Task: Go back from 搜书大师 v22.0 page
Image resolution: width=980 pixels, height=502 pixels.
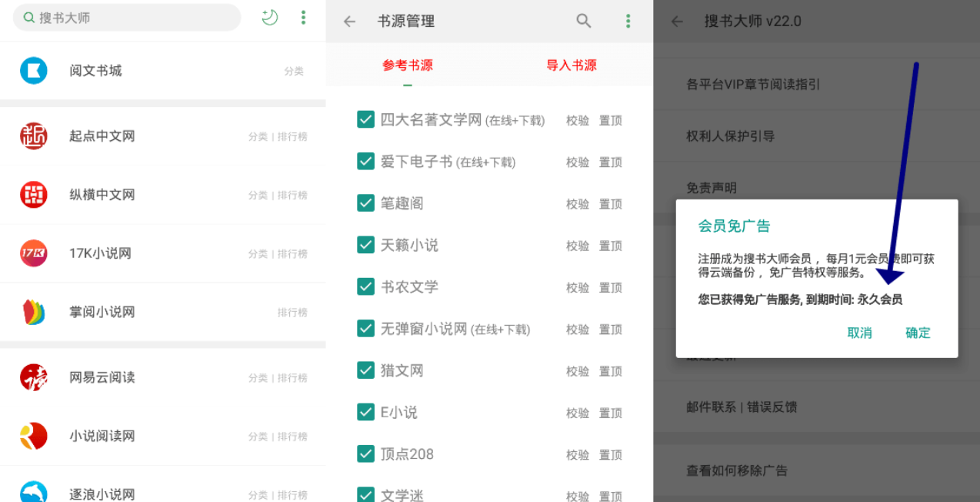Action: tap(676, 22)
